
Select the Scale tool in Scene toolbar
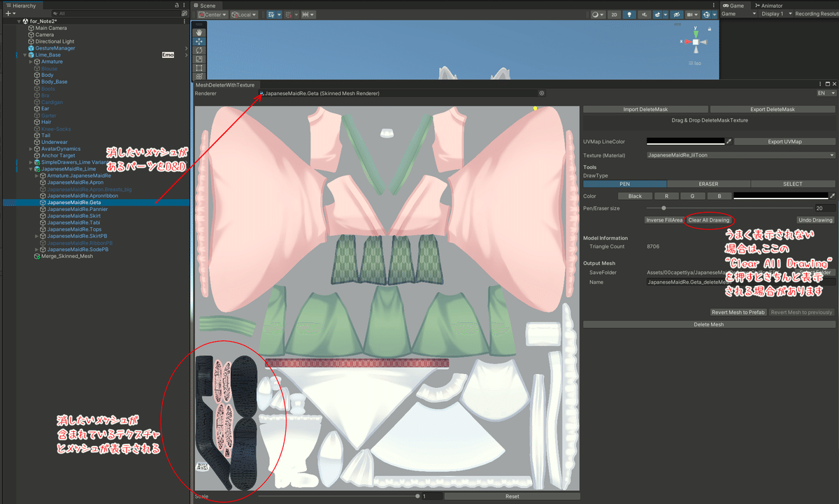coord(199,59)
